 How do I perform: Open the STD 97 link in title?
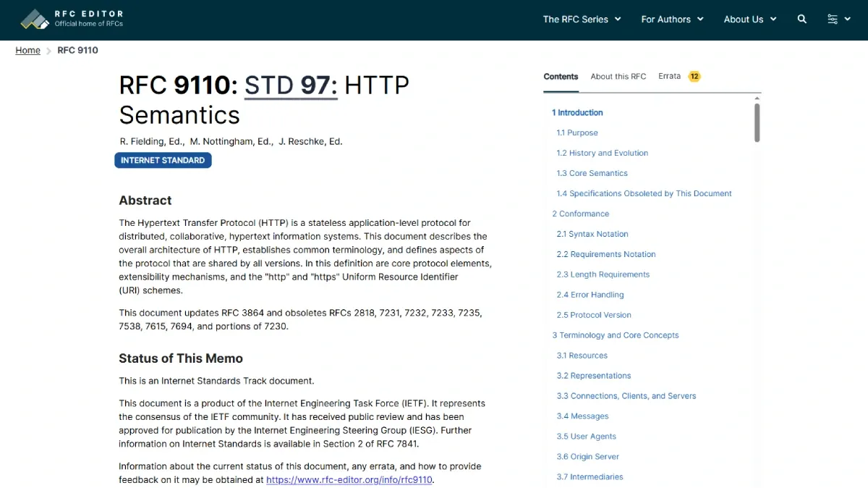[291, 85]
